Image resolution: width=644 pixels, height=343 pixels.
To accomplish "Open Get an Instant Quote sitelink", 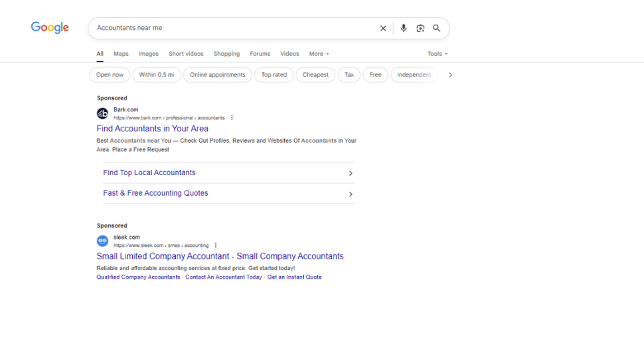I will [x=295, y=277].
